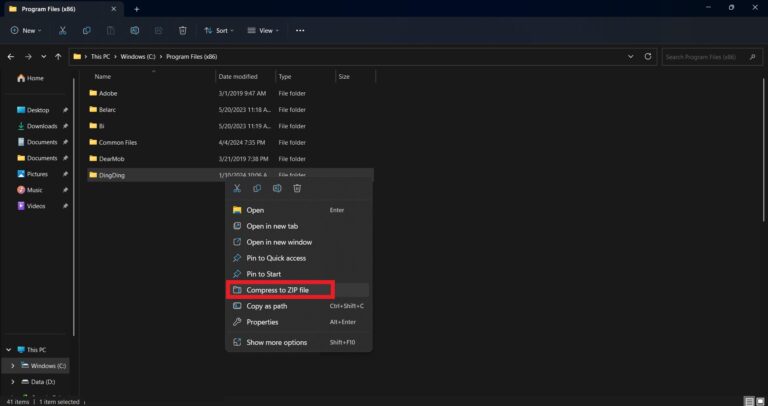Select the Common Files folder
This screenshot has width=768, height=406.
tap(230, 143)
